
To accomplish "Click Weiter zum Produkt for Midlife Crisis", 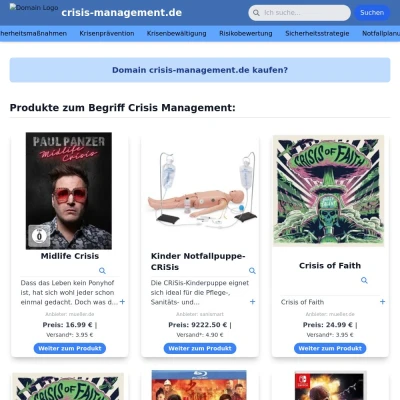I will click(70, 348).
